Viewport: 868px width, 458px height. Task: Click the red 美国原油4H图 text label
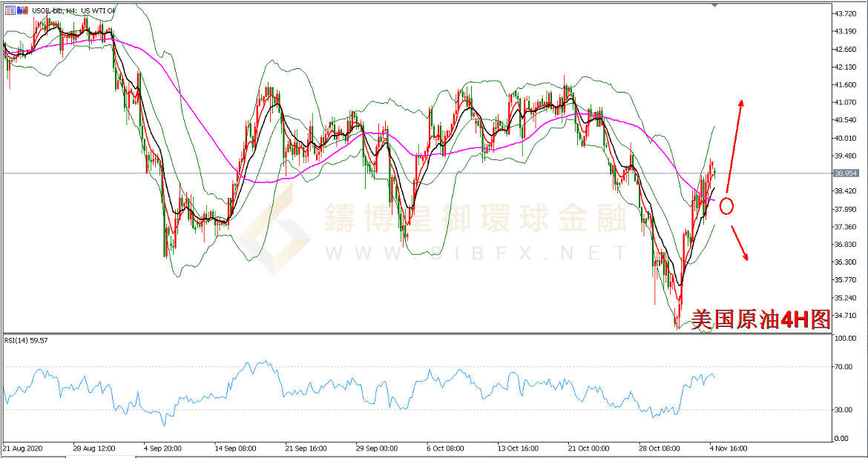(760, 319)
